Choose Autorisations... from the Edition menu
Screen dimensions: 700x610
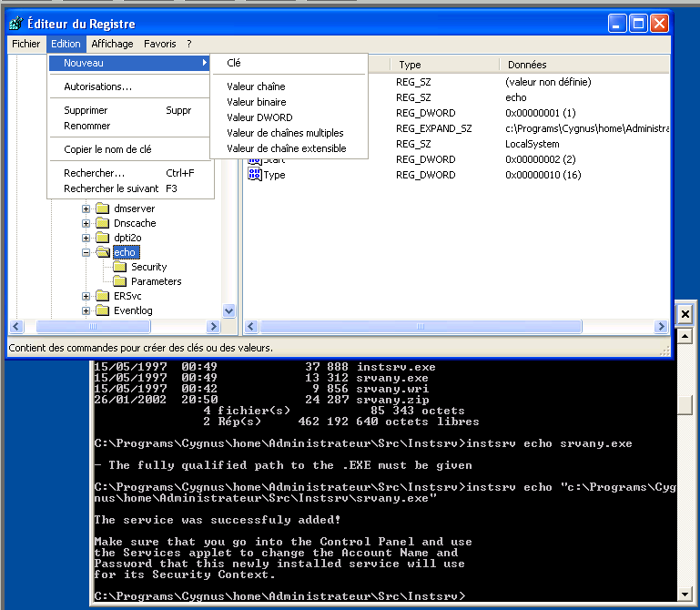[129, 86]
